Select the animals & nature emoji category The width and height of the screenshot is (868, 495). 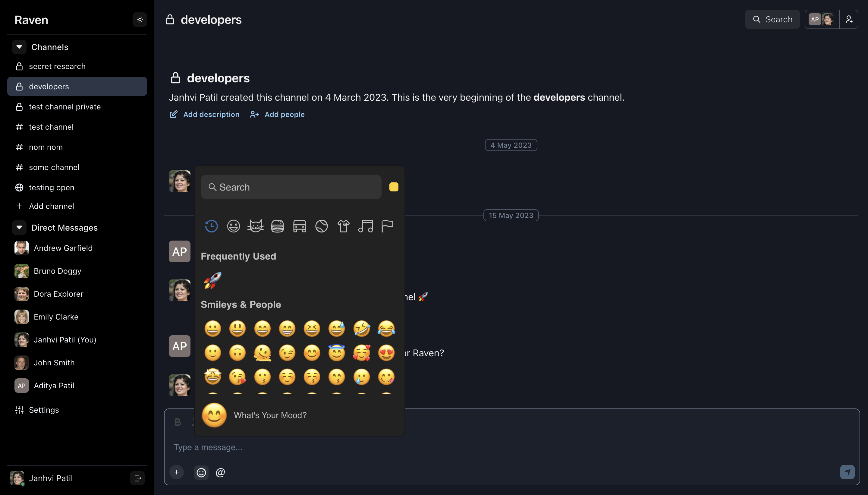click(255, 225)
